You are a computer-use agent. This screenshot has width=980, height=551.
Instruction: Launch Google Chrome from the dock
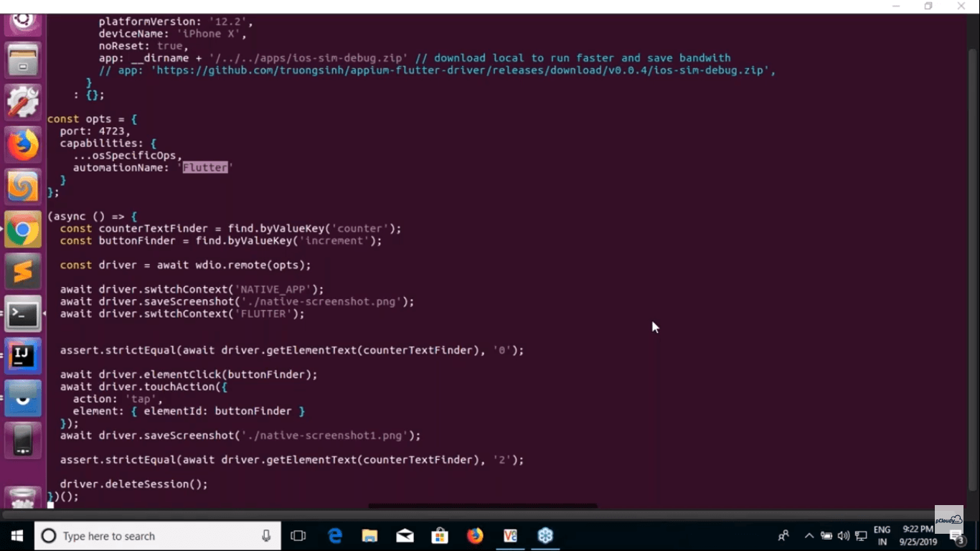(x=23, y=230)
